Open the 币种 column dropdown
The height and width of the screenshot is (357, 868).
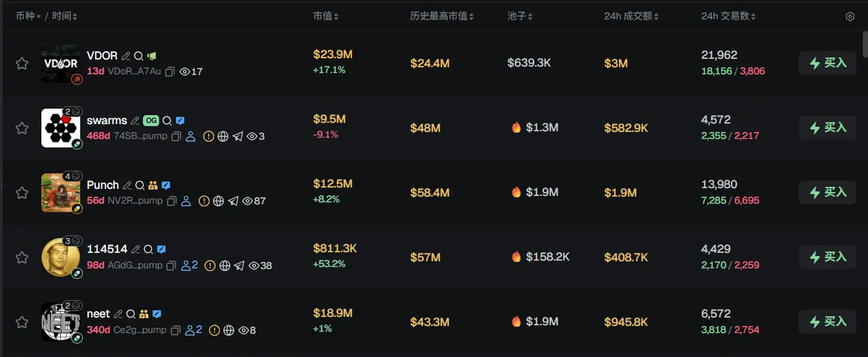pyautogui.click(x=28, y=16)
